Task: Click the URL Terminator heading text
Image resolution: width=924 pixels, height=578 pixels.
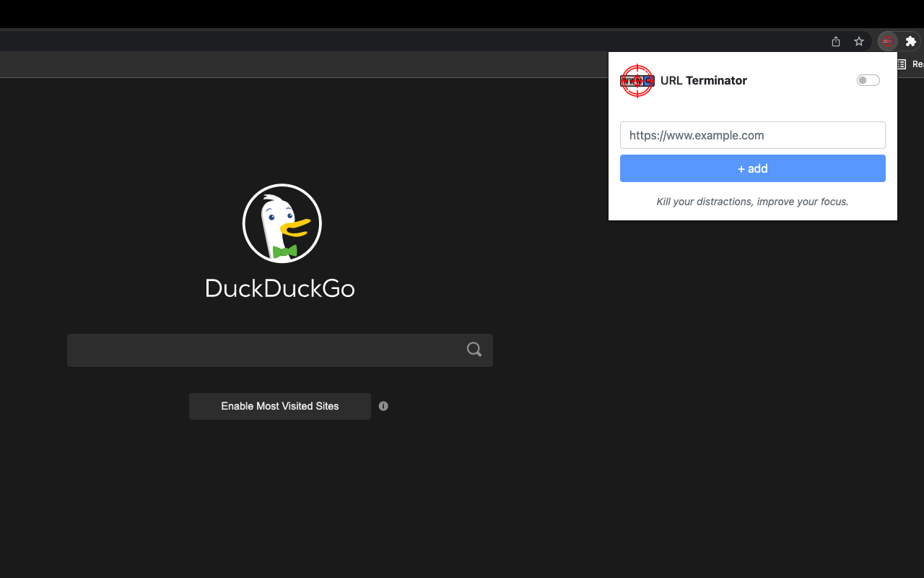Action: (x=703, y=80)
